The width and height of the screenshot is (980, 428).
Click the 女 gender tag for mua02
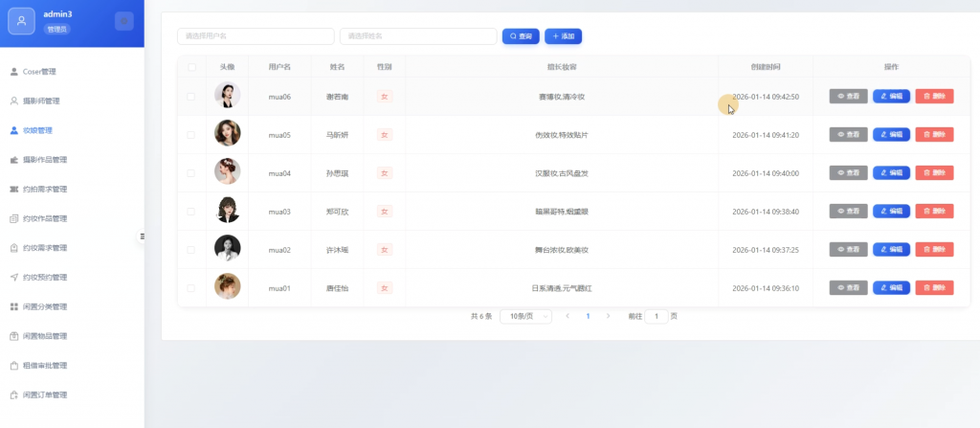[385, 250]
